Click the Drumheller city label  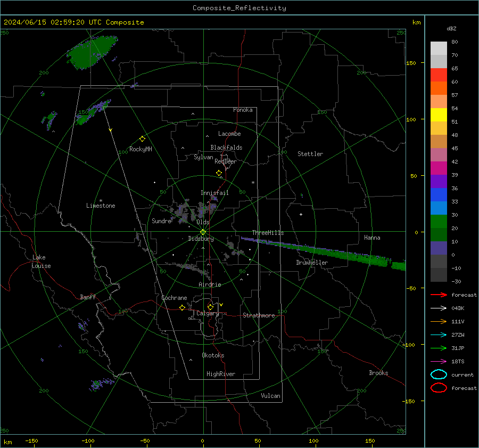tap(312, 263)
